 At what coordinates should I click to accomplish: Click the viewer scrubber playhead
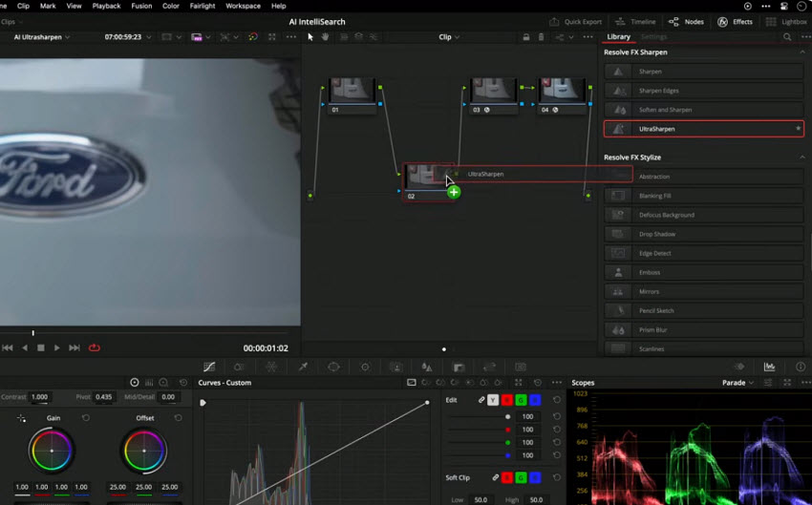pyautogui.click(x=33, y=333)
